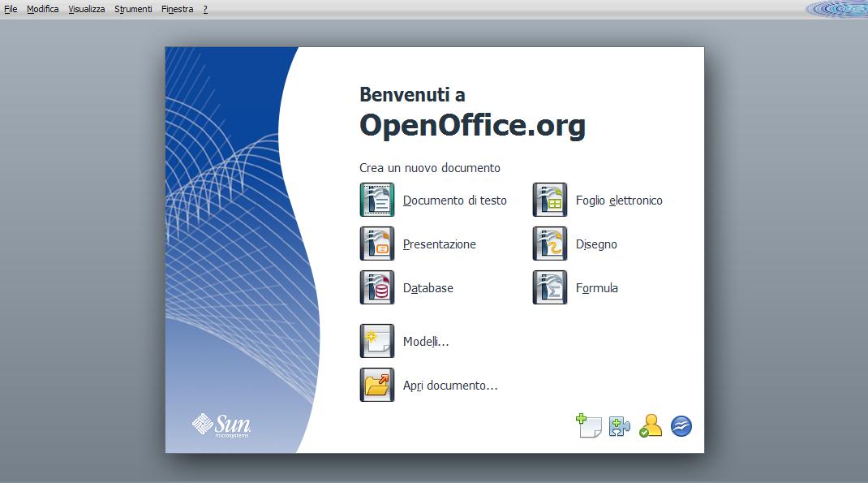Click Apri documento folder icon
This screenshot has width=868, height=483.
(377, 385)
